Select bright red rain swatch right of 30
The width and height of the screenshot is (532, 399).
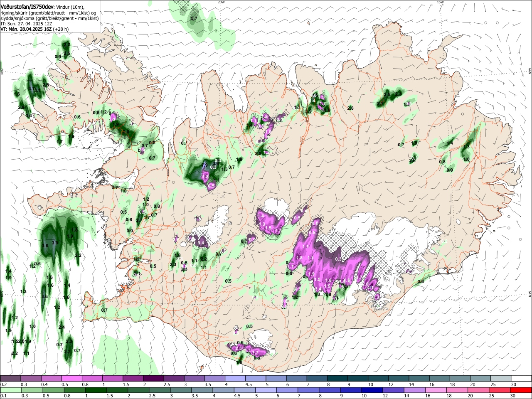520,390
